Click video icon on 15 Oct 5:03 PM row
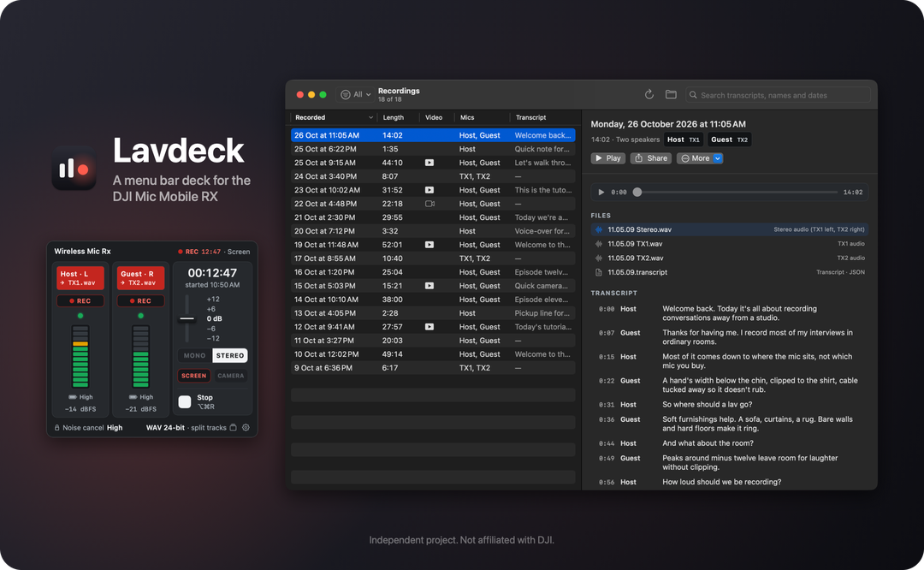Screen dimensions: 924x570 coord(429,286)
